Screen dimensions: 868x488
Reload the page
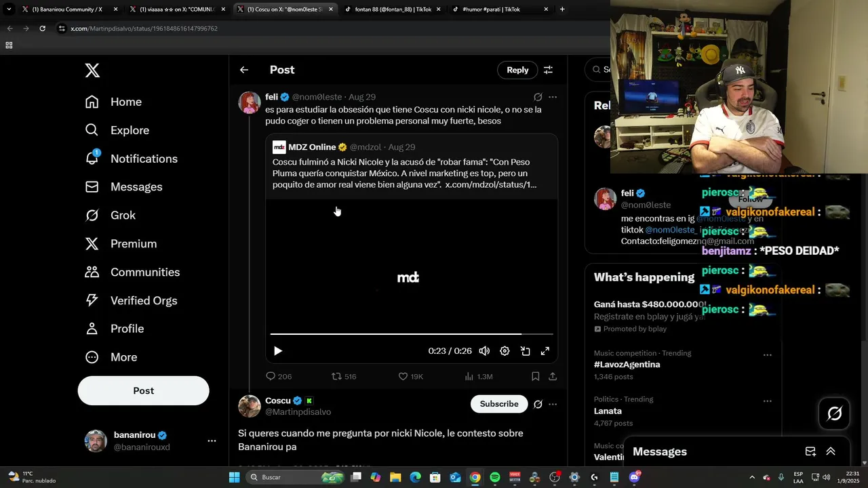[x=42, y=28]
